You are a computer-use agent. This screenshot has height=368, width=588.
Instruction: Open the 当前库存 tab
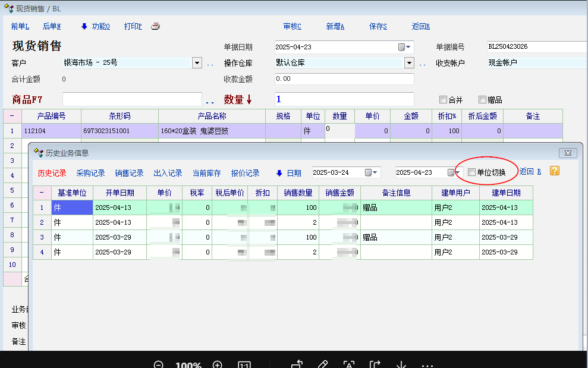pyautogui.click(x=206, y=173)
